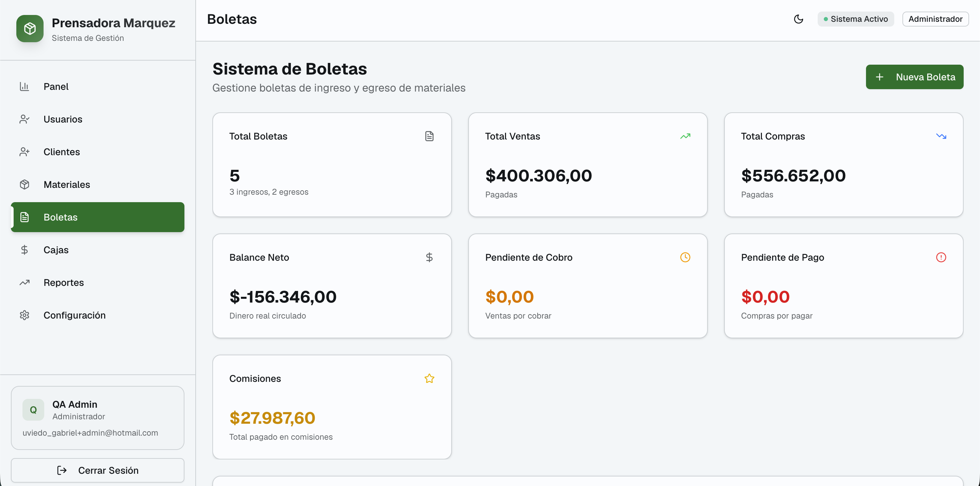Screen dimensions: 980x486
Task: Click the red alert icon on Pendiente de Pago
Action: (x=942, y=257)
